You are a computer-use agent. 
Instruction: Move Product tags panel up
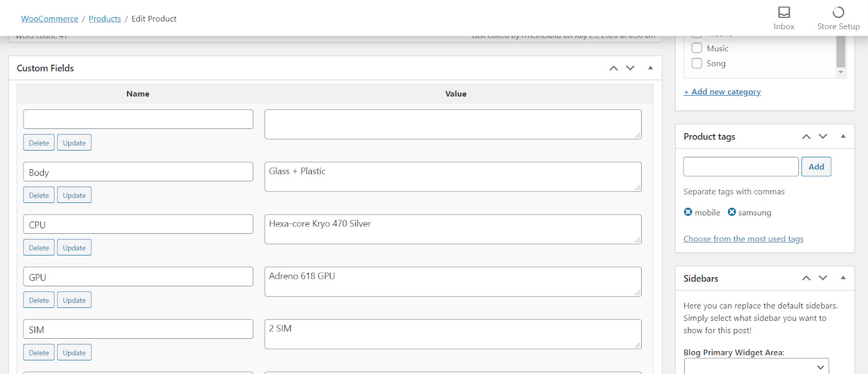[x=806, y=136]
